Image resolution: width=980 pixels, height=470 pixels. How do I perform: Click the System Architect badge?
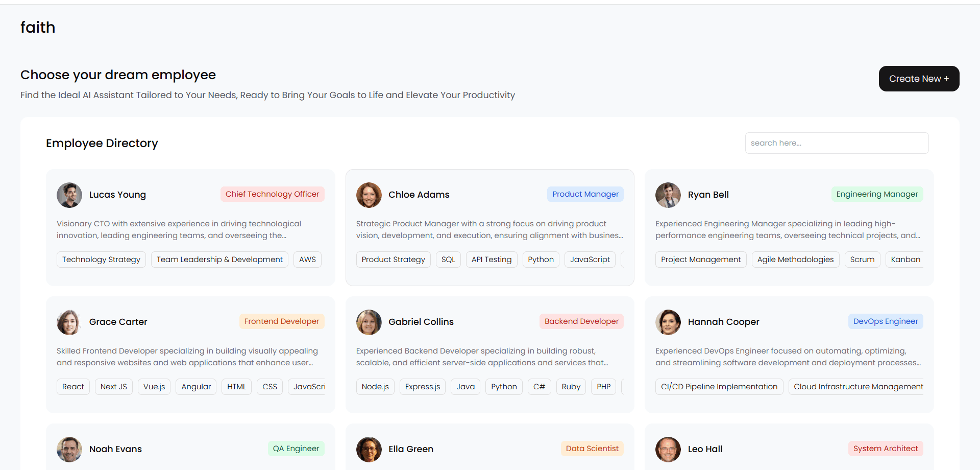coord(886,449)
